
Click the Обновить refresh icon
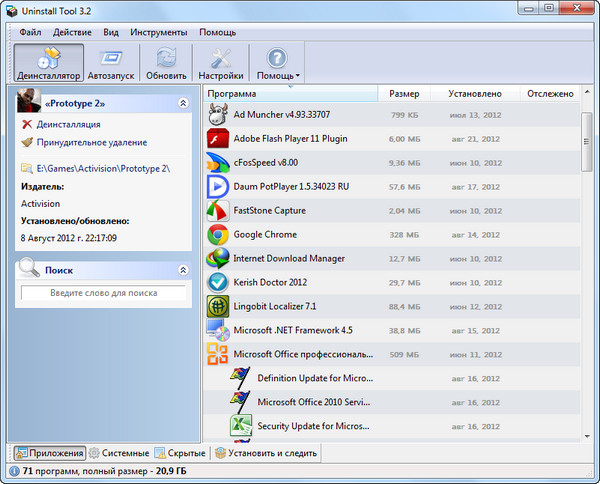tap(166, 62)
